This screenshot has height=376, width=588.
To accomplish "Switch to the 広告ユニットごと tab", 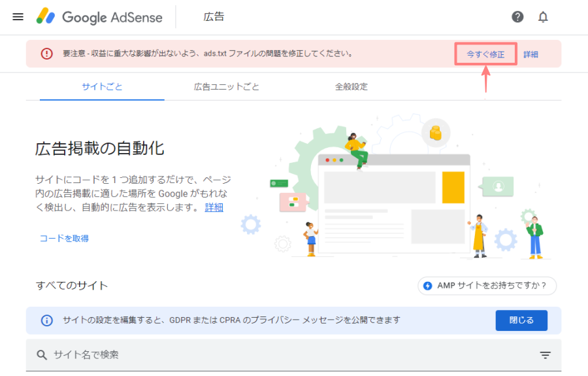I will [x=227, y=87].
